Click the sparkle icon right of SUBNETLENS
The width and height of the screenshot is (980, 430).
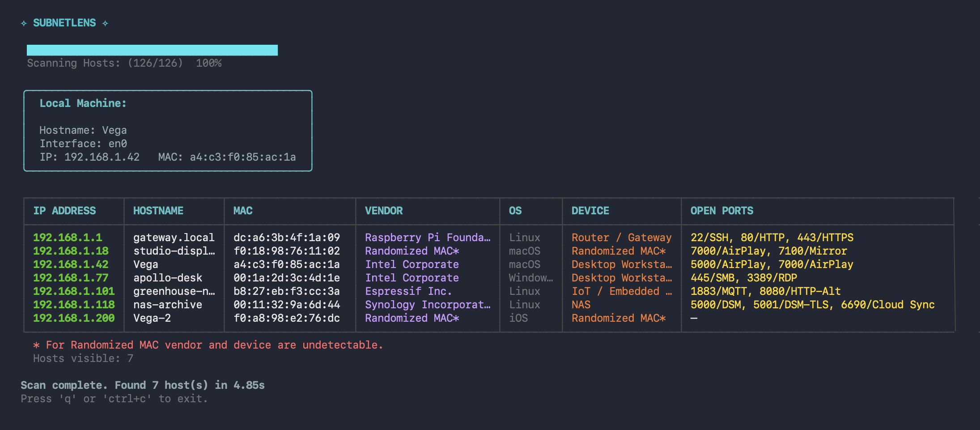tap(105, 23)
